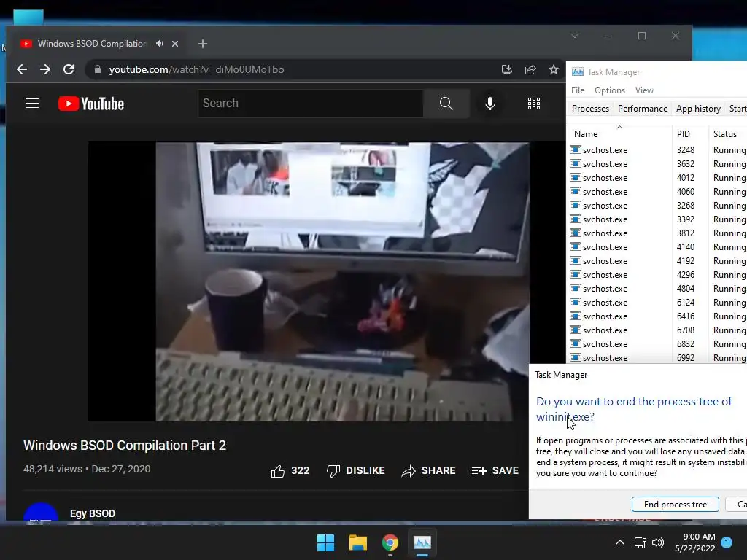The image size is (747, 560).
Task: Select svchost.exe with PID 3248
Action: 657,150
